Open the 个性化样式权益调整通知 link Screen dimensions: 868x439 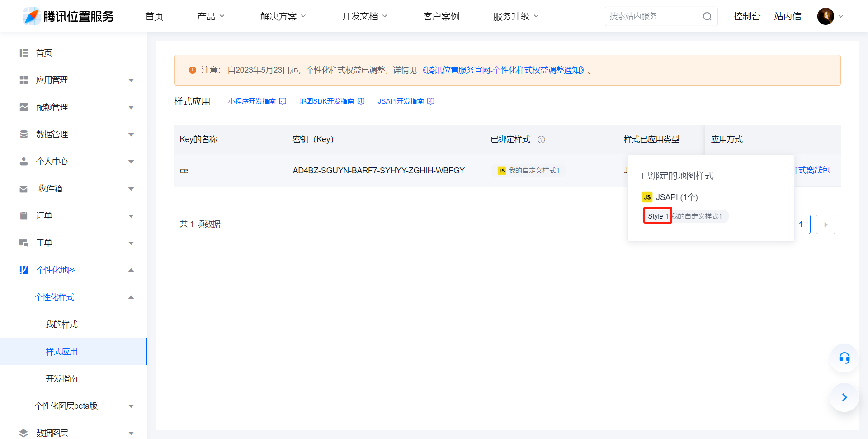point(504,70)
